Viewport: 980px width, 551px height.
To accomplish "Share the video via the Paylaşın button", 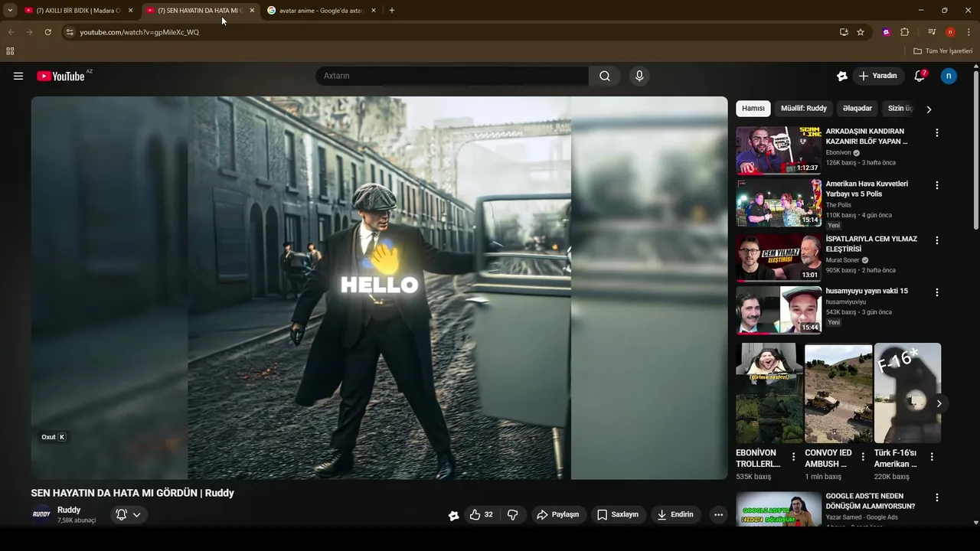I will pos(558,514).
